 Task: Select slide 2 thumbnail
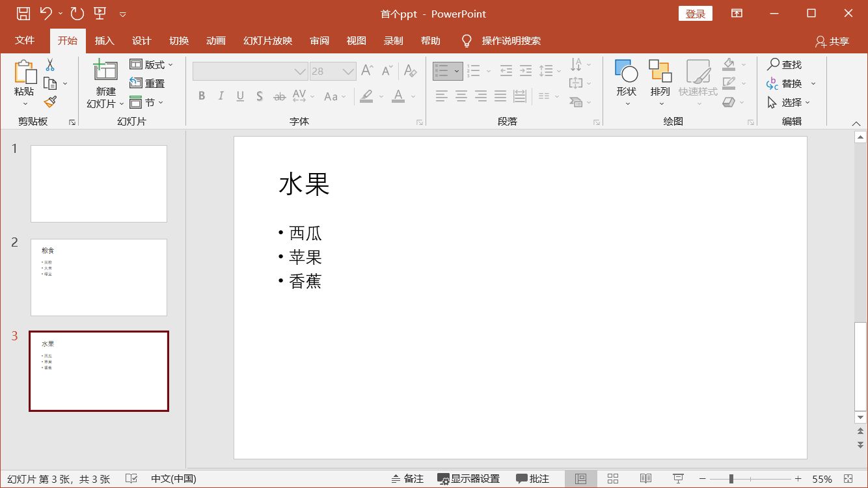(x=99, y=277)
